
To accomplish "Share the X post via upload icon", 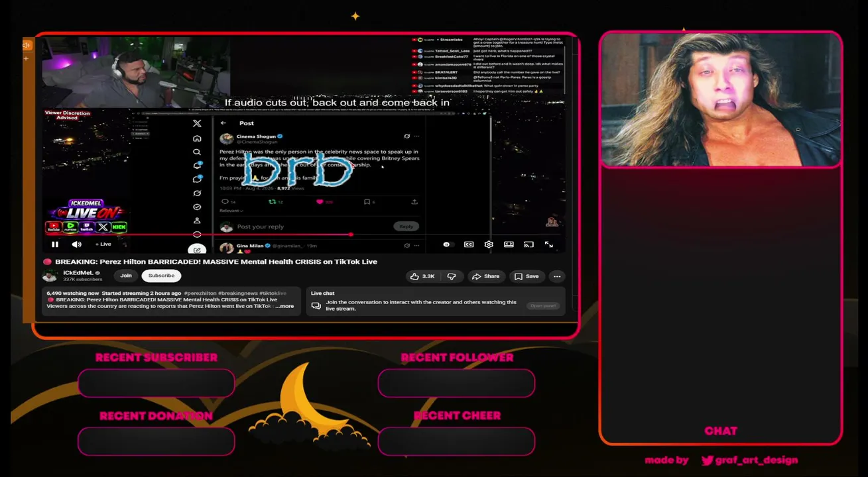I will pos(414,202).
